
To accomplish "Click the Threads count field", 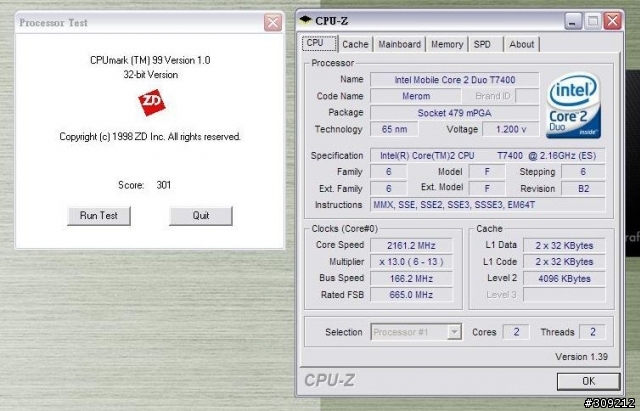I will pos(592,332).
